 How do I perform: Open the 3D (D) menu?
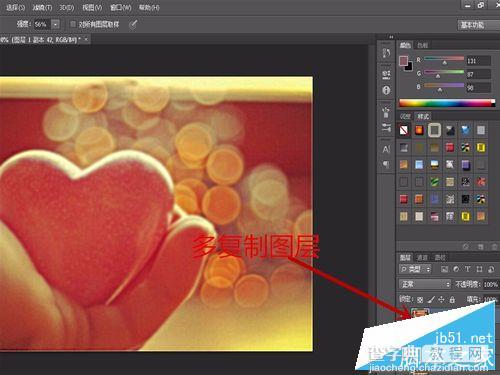coord(67,7)
